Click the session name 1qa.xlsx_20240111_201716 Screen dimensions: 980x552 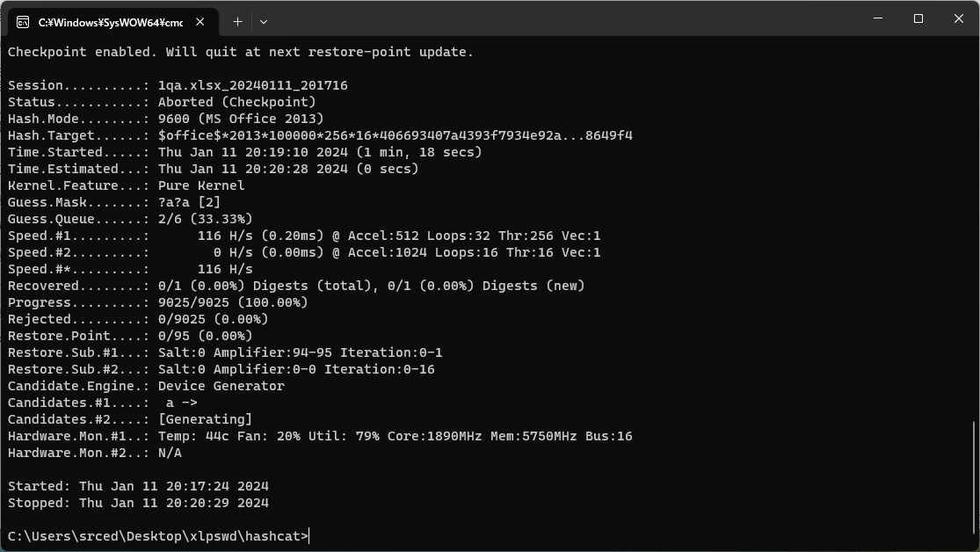252,85
